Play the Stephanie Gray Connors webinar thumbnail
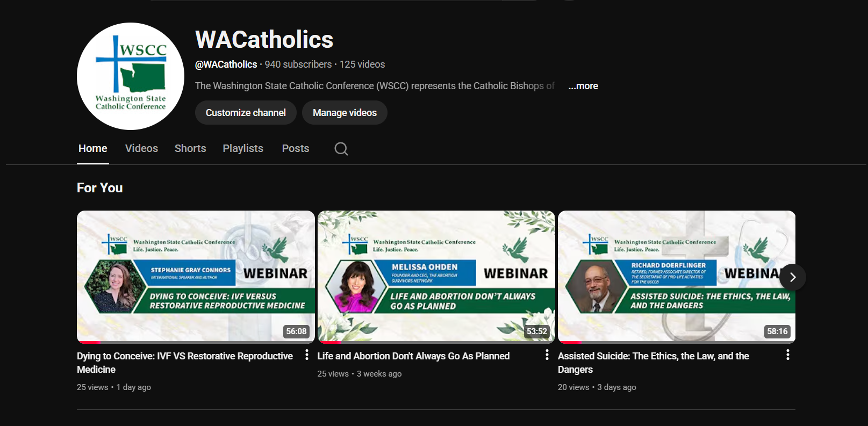The image size is (868, 426). tap(196, 277)
